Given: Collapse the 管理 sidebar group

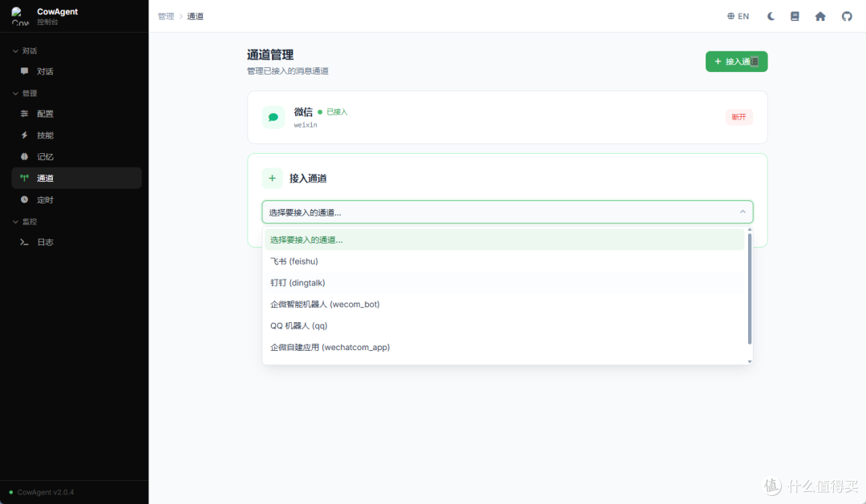Looking at the screenshot, I should coord(24,93).
